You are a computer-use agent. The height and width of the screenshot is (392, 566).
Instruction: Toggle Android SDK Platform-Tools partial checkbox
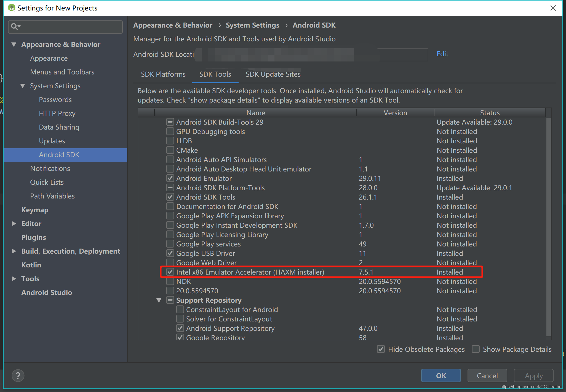click(170, 188)
